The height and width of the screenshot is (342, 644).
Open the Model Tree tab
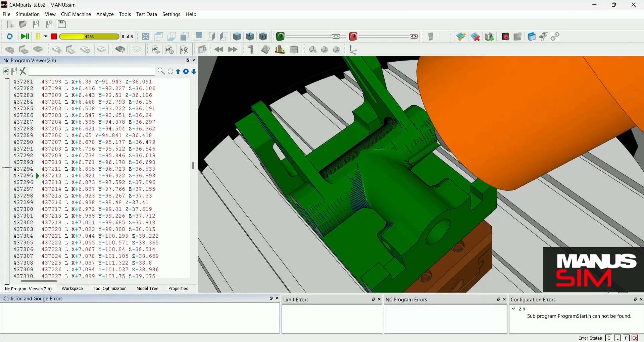[147, 289]
